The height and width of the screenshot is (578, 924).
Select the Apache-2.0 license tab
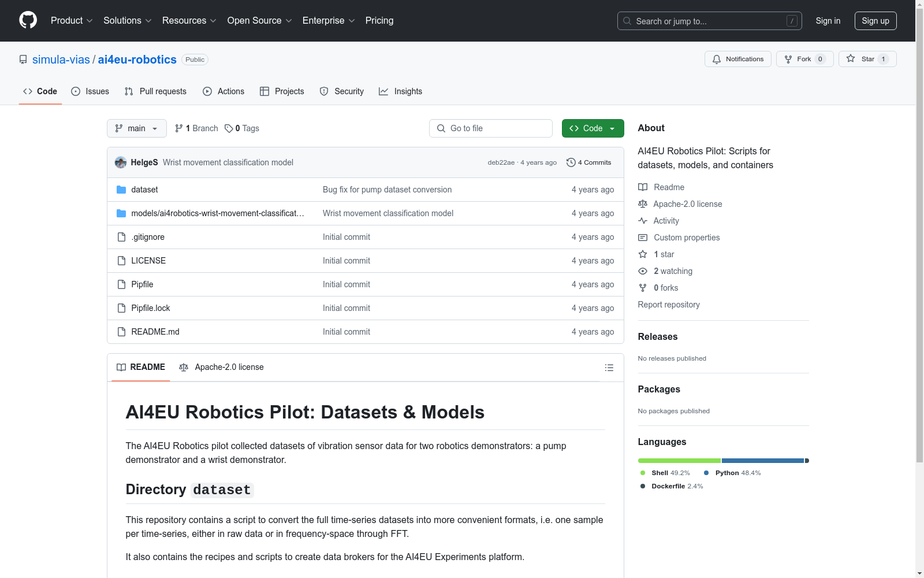pyautogui.click(x=222, y=367)
